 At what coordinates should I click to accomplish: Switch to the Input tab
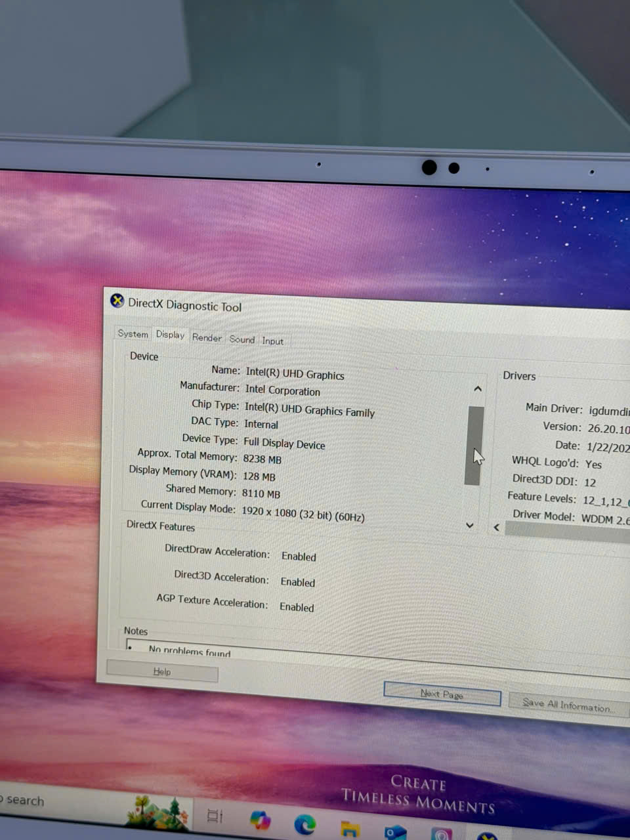pyautogui.click(x=272, y=341)
